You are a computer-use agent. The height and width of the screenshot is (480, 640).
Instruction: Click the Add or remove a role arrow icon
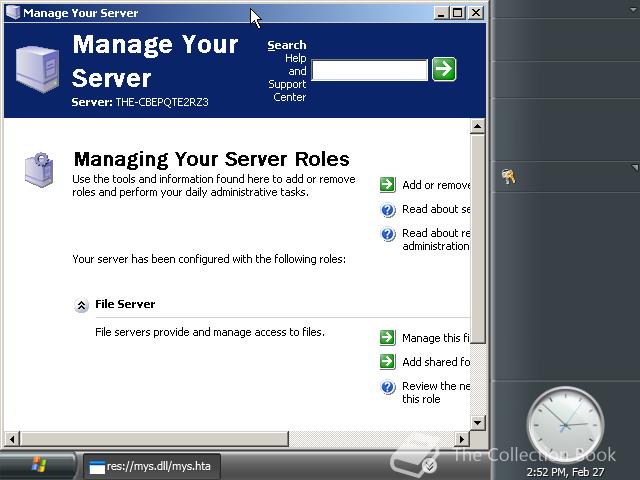[x=387, y=184]
